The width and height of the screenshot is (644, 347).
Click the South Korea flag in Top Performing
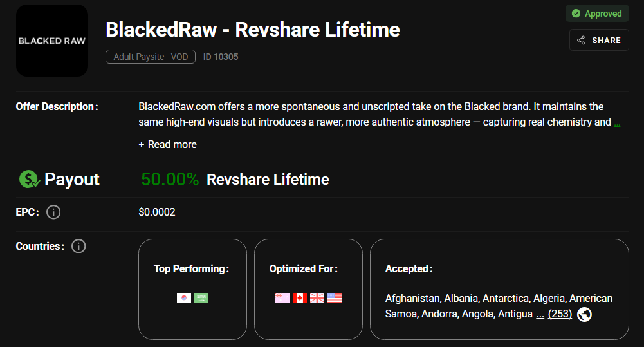(184, 297)
